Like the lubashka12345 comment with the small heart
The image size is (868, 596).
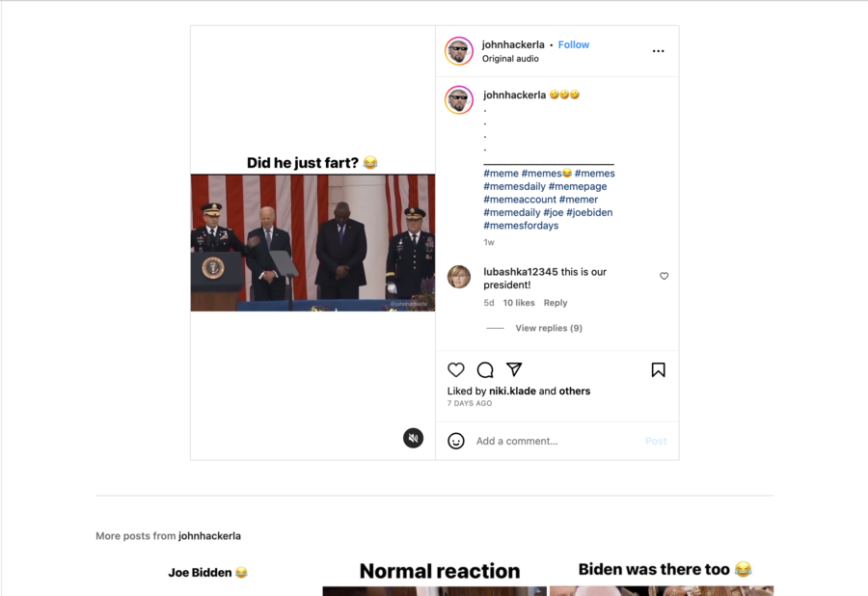point(665,276)
